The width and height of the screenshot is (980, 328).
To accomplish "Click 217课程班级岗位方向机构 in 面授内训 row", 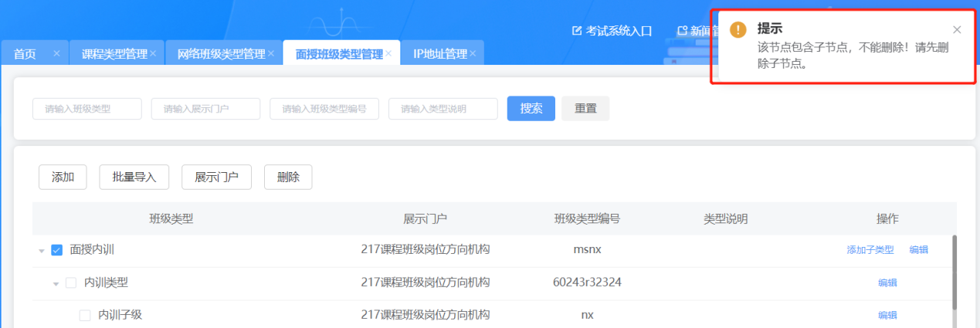I will 425,250.
